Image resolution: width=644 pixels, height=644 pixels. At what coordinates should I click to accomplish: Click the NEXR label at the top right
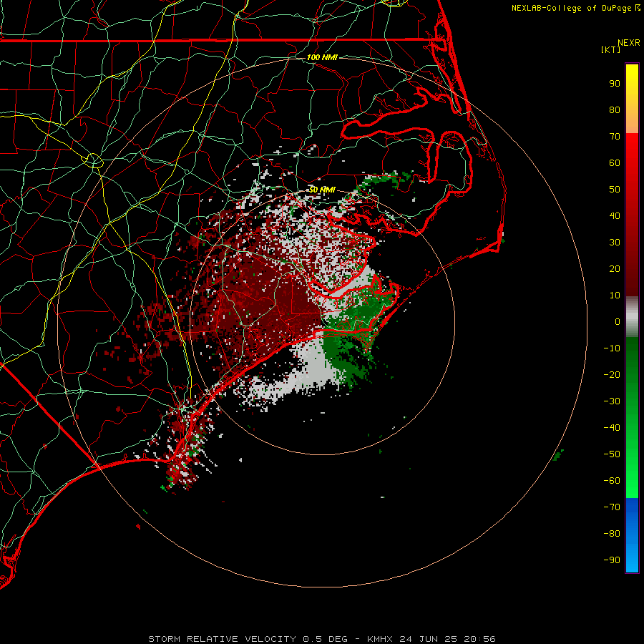tap(629, 43)
